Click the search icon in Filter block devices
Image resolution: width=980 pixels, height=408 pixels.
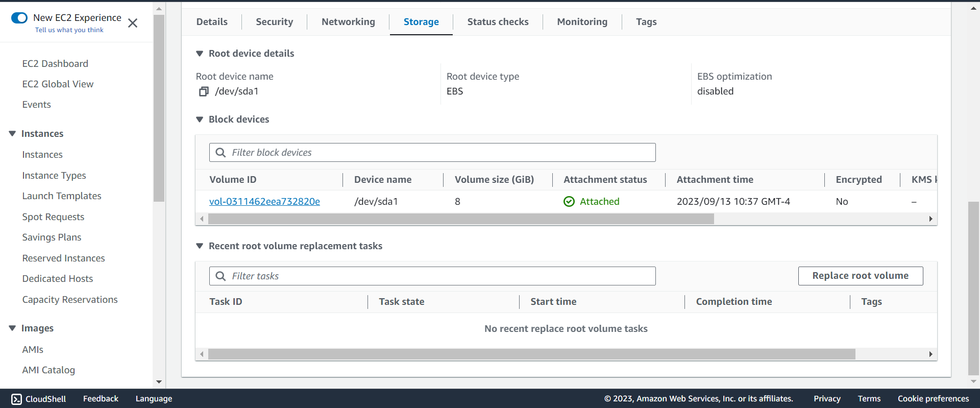pos(220,153)
